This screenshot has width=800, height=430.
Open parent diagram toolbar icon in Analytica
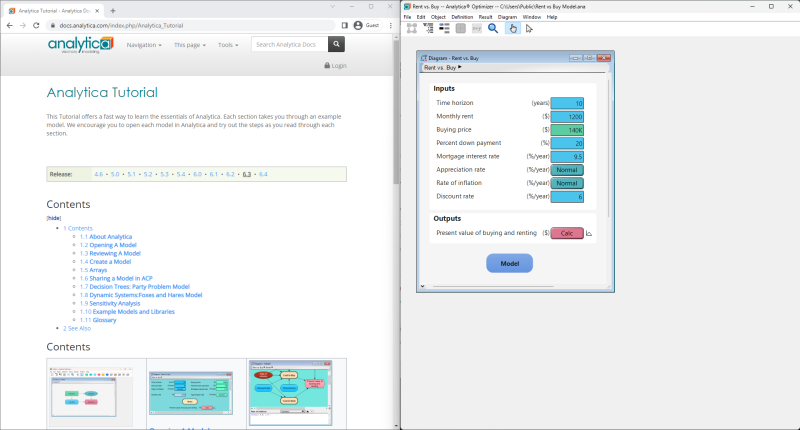[x=411, y=29]
